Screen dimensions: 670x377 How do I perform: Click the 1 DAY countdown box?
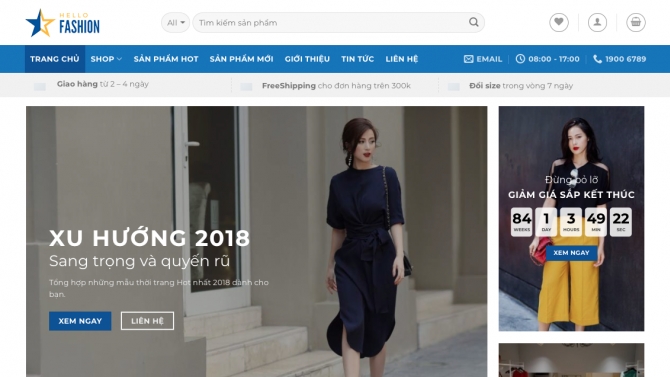(547, 222)
